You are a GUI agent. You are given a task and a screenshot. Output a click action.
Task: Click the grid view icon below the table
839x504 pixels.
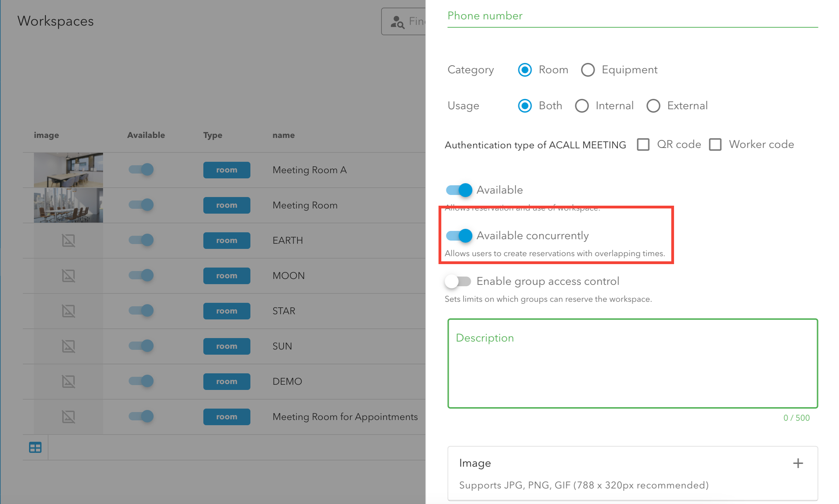[35, 447]
